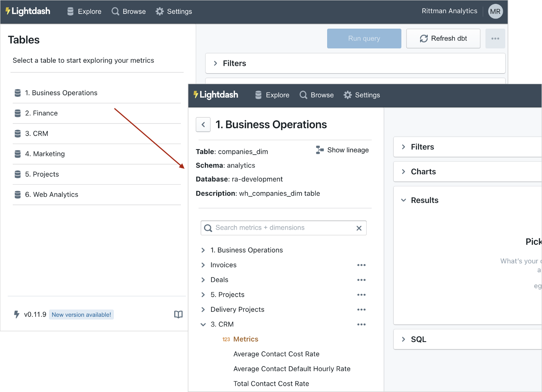This screenshot has width=542, height=392.
Task: Open Show lineage for companies_dim table
Action: tap(342, 150)
